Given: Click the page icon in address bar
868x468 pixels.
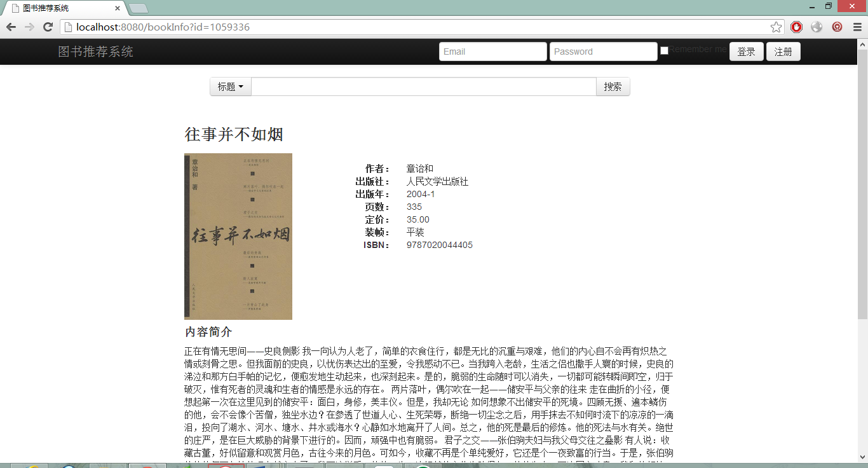Looking at the screenshot, I should tap(68, 27).
